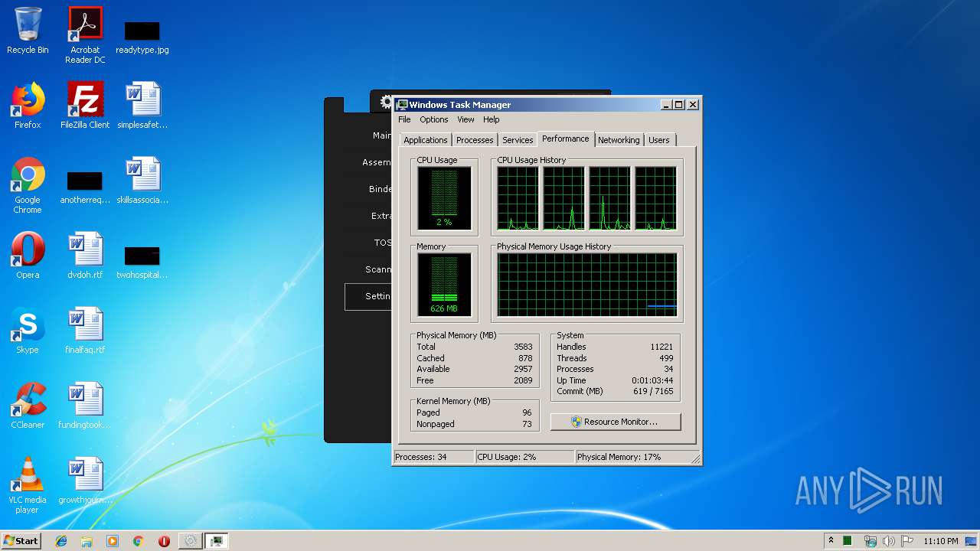The image size is (980, 551).
Task: Launch the CCleaner desktop shortcut
Action: (x=28, y=406)
